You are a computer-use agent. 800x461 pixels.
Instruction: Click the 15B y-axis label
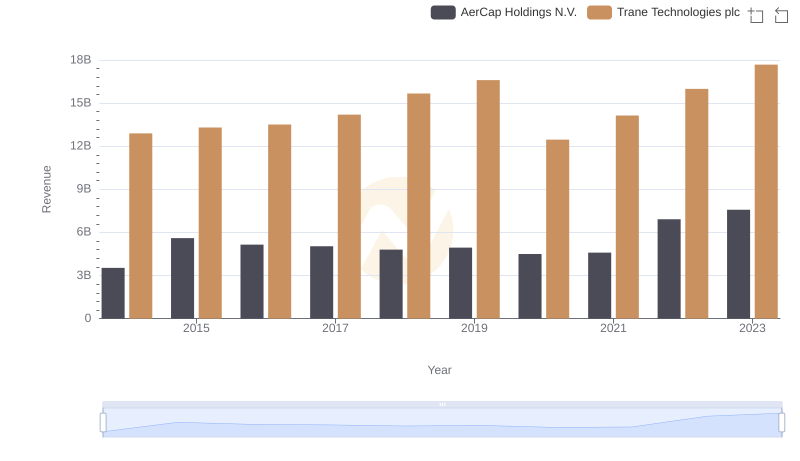click(81, 103)
